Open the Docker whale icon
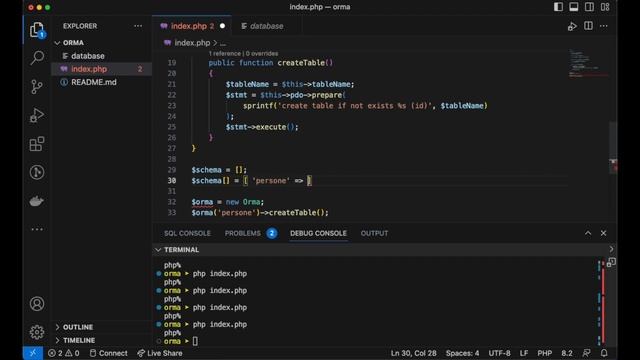 (x=37, y=201)
